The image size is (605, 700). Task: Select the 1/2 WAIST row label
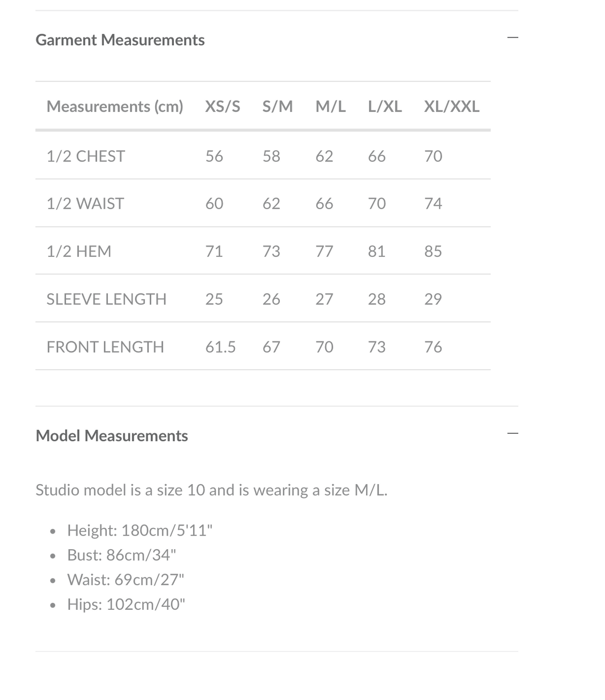coord(85,204)
